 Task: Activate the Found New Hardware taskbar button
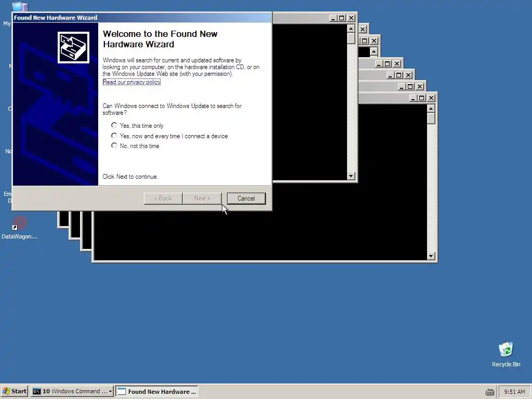pyautogui.click(x=157, y=391)
